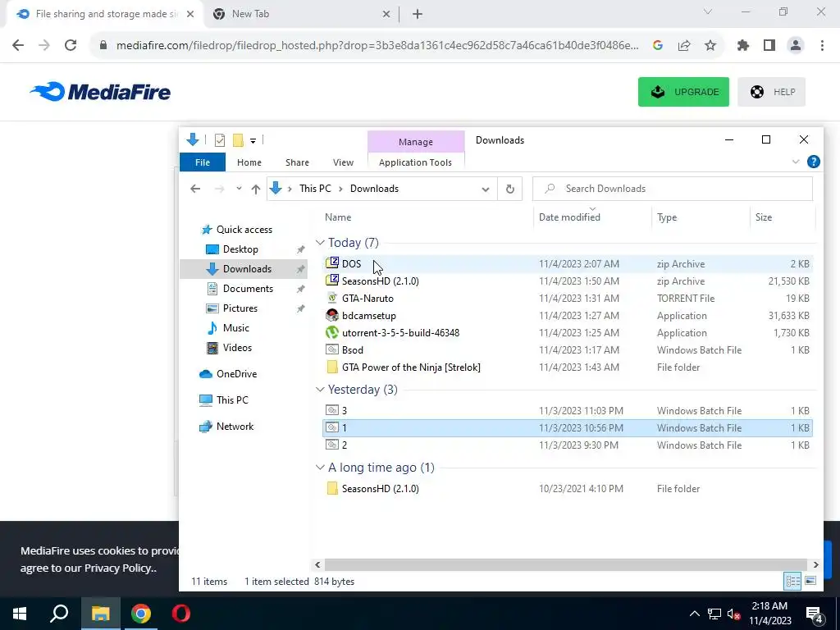840x630 pixels.
Task: Open Explorer help question mark icon
Action: click(x=813, y=162)
